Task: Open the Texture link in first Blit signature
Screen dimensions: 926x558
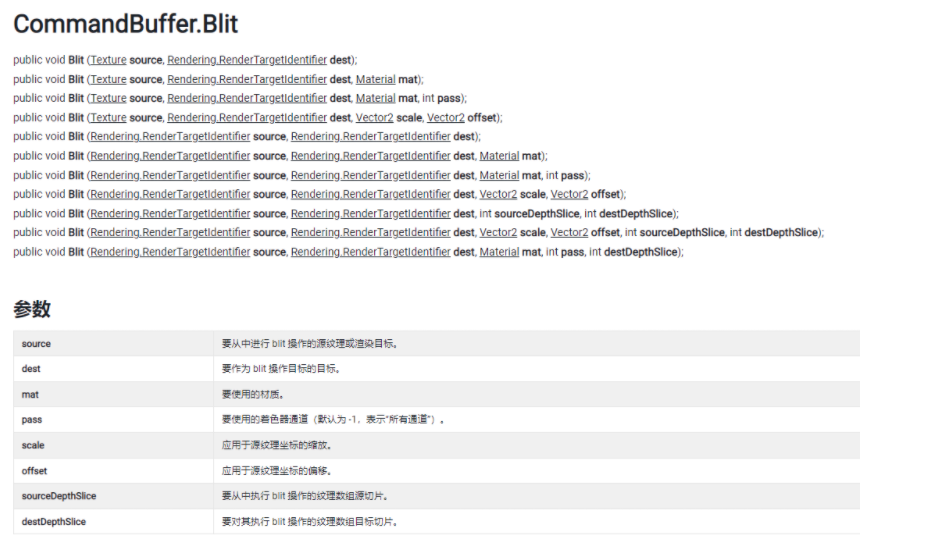Action: 108,60
